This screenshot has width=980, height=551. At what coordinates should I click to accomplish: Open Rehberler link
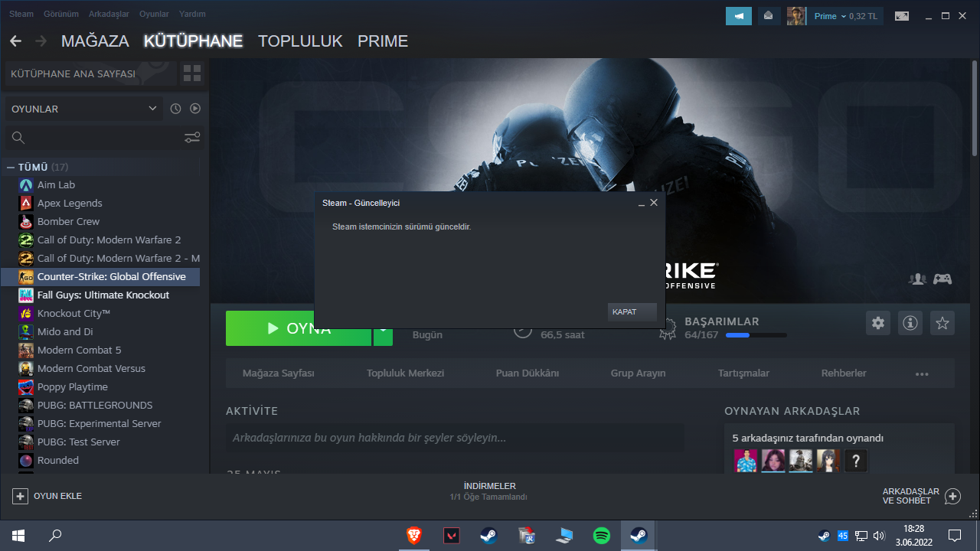[x=844, y=373]
